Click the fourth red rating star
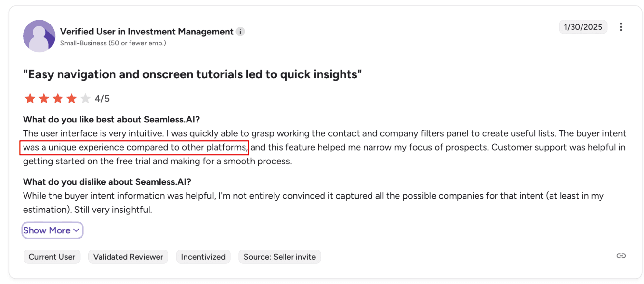 [72, 98]
